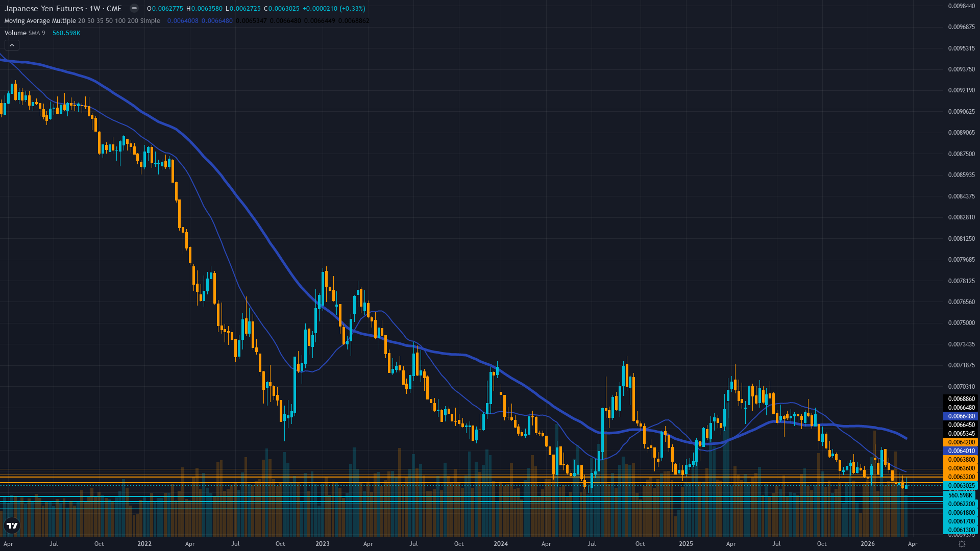Click the 0.0087500 price scale value
The width and height of the screenshot is (980, 551).
962,154
